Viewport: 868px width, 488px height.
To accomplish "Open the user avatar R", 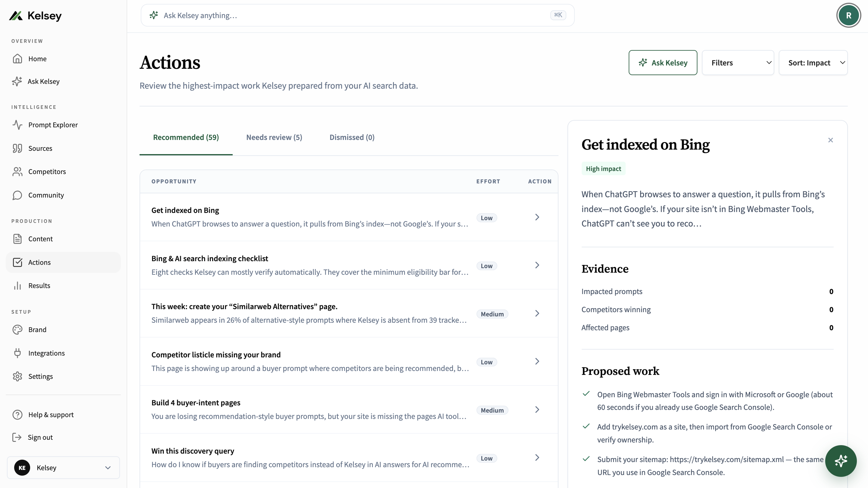I will click(848, 15).
